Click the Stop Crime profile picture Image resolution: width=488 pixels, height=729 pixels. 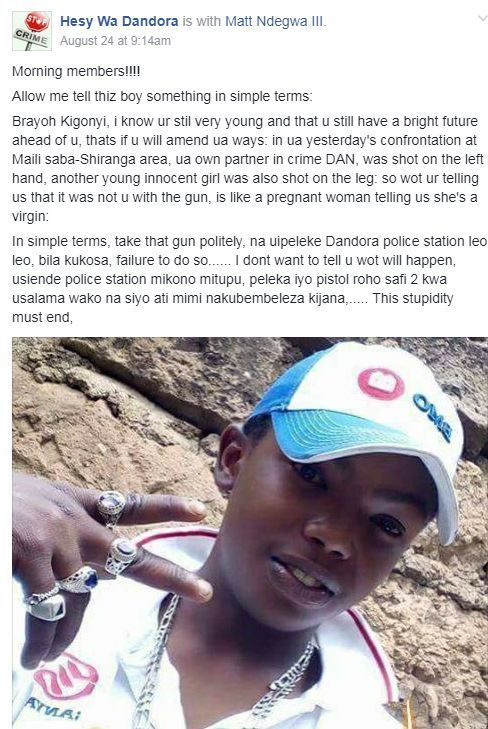click(32, 31)
